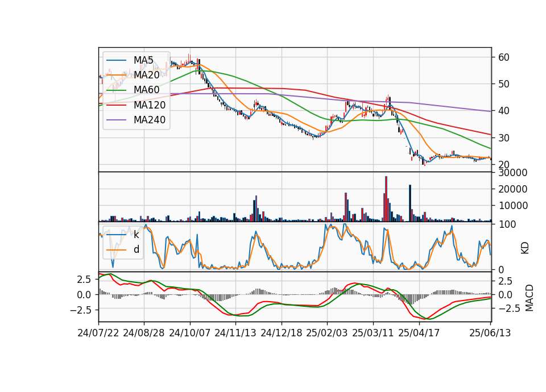Image resolution: width=546 pixels, height=392 pixels.
Task: Click the KD axis title
Action: click(x=525, y=248)
